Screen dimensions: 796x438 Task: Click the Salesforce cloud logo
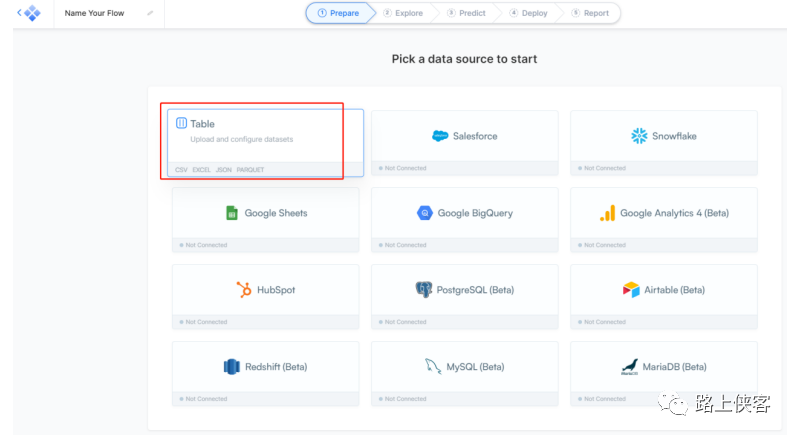click(x=440, y=136)
